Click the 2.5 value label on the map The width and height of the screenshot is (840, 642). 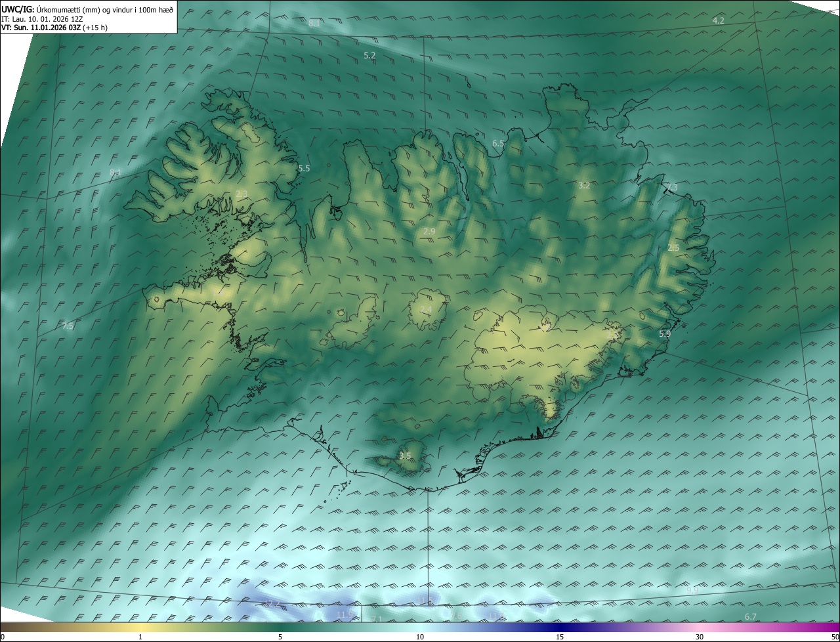(x=673, y=247)
